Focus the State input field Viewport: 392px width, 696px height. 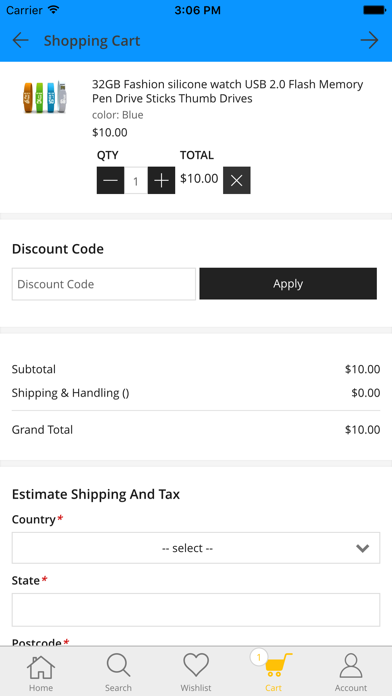196,609
